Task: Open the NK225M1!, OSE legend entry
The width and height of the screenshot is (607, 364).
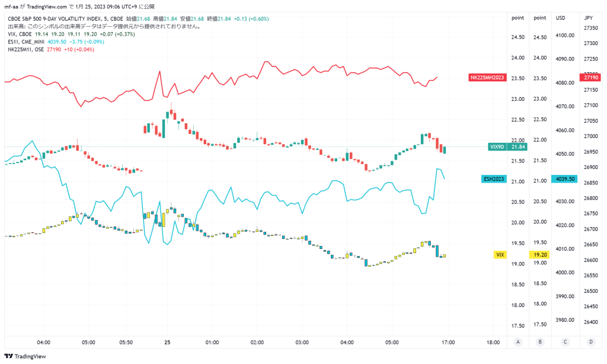Action: [x=25, y=50]
